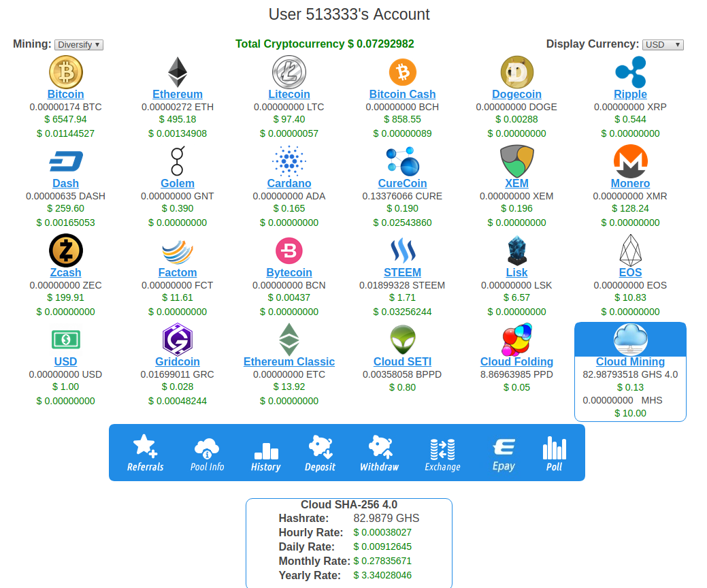Click the Bytecoin pink icon
The image size is (707, 588).
[x=289, y=250]
